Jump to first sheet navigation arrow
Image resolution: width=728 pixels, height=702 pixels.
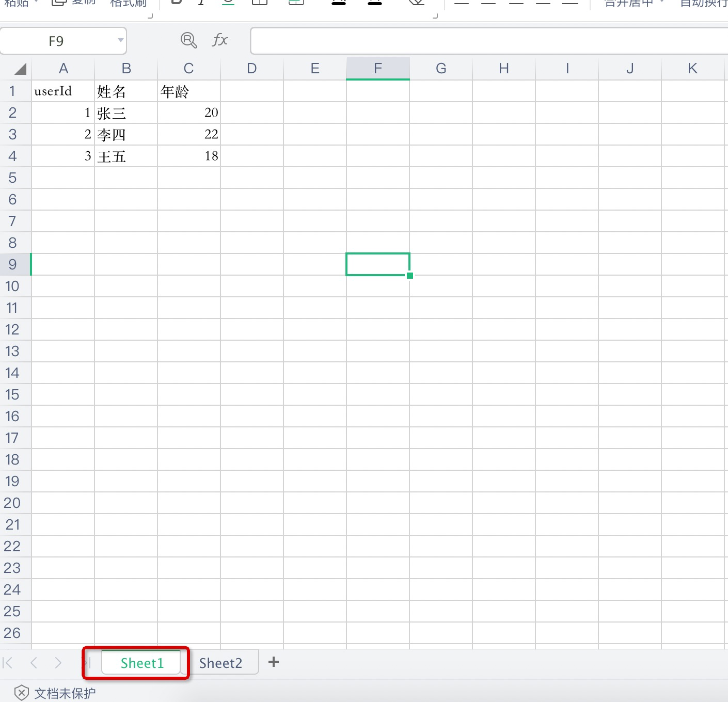8,662
